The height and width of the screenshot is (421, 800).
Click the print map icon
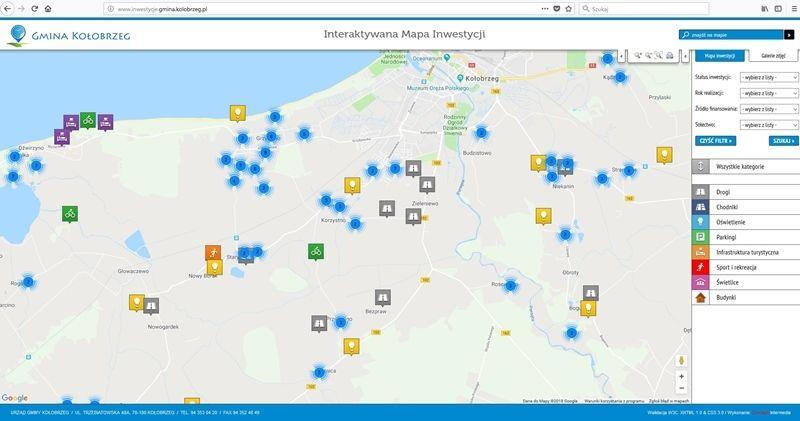tap(670, 56)
